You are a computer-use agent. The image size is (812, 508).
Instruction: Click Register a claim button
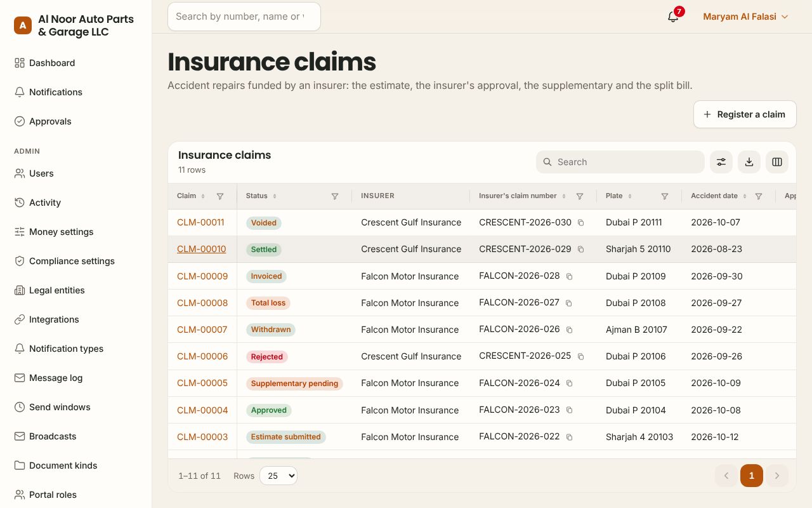pyautogui.click(x=745, y=114)
